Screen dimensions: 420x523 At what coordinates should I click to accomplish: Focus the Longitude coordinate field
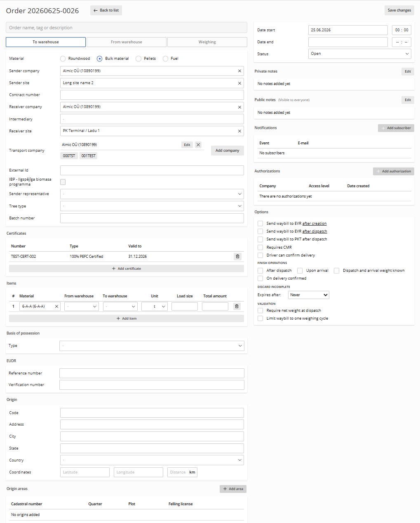[x=138, y=472]
